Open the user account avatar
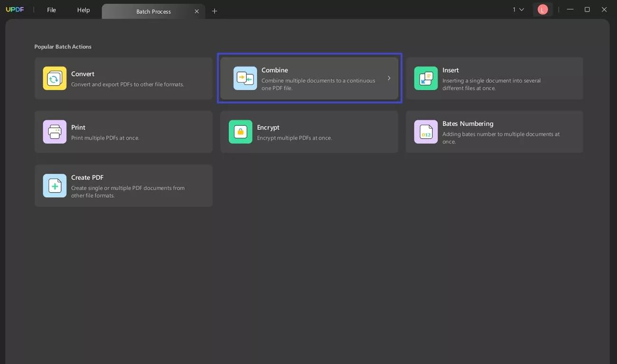 (542, 9)
